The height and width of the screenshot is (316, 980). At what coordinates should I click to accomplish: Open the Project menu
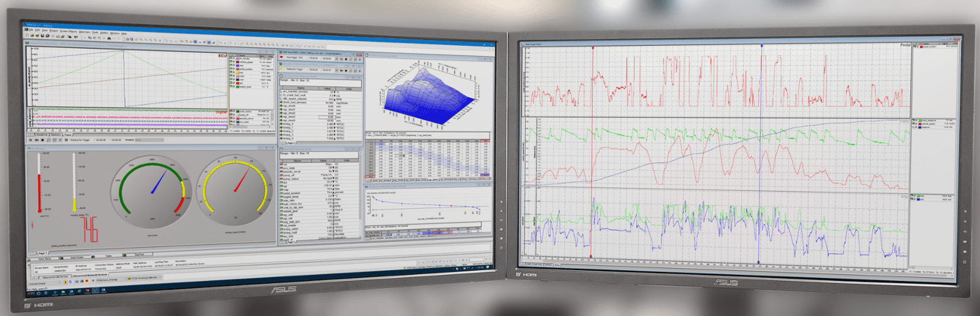(54, 31)
